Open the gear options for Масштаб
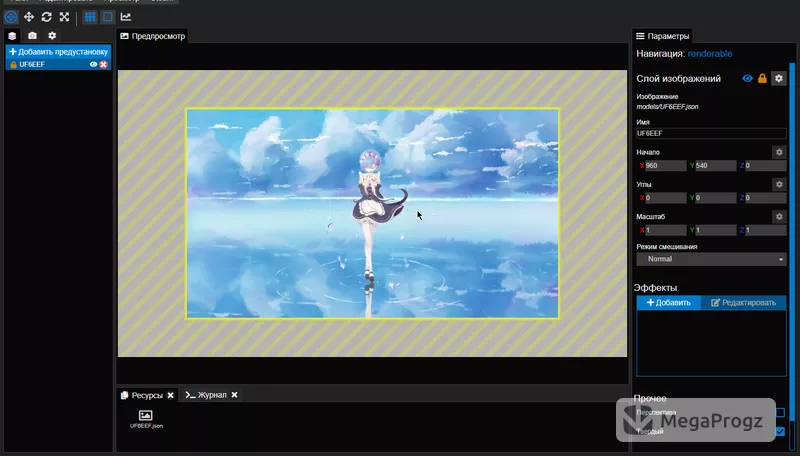 [x=779, y=216]
